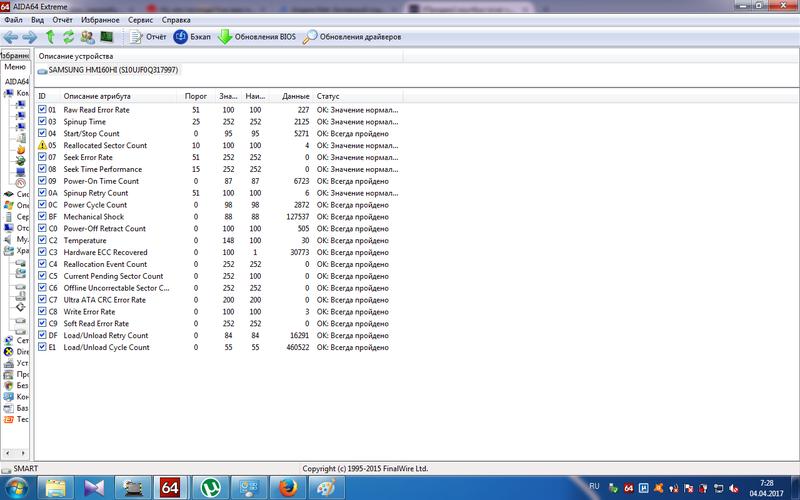This screenshot has height=500, width=800.
Task: Open the Сервис menu
Action: click(140, 20)
